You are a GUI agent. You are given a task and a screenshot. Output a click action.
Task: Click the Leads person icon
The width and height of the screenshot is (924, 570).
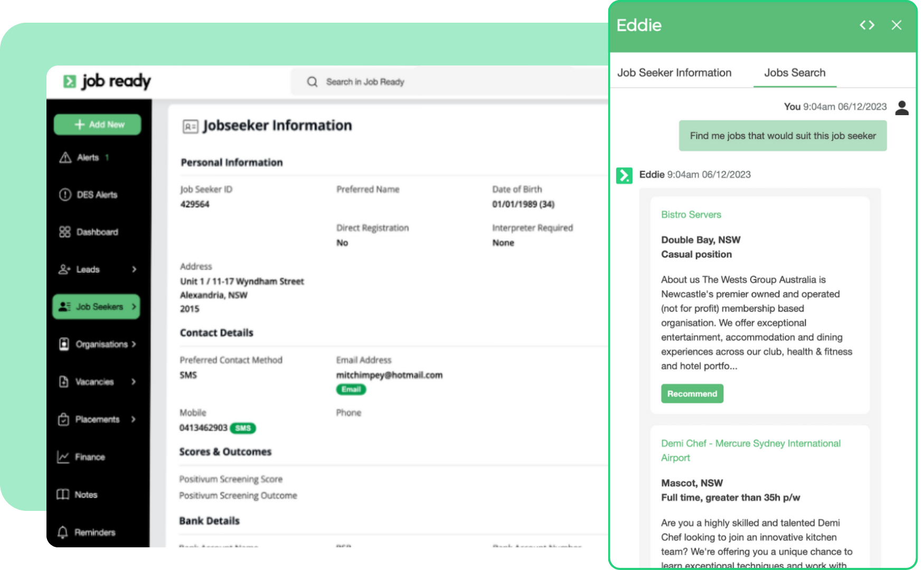coord(64,269)
